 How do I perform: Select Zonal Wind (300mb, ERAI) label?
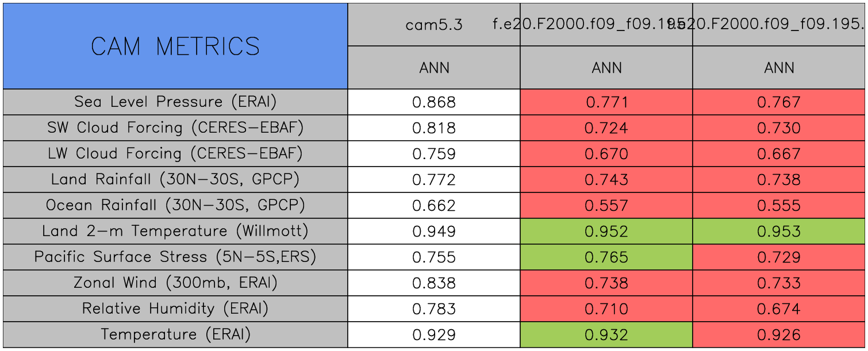tap(175, 283)
